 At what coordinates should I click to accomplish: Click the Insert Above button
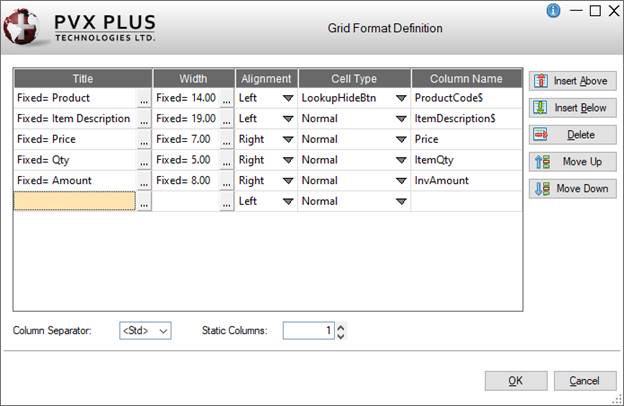[573, 81]
